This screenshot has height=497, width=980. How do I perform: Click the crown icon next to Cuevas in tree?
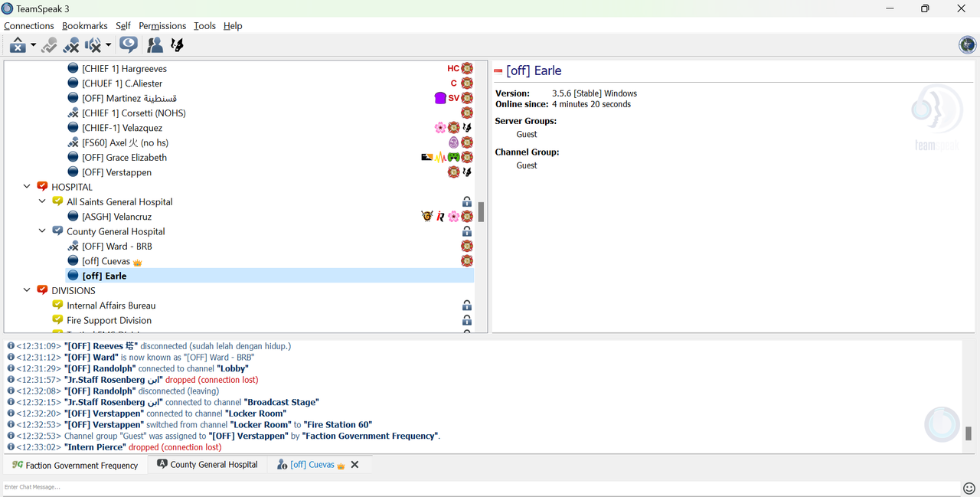point(138,262)
